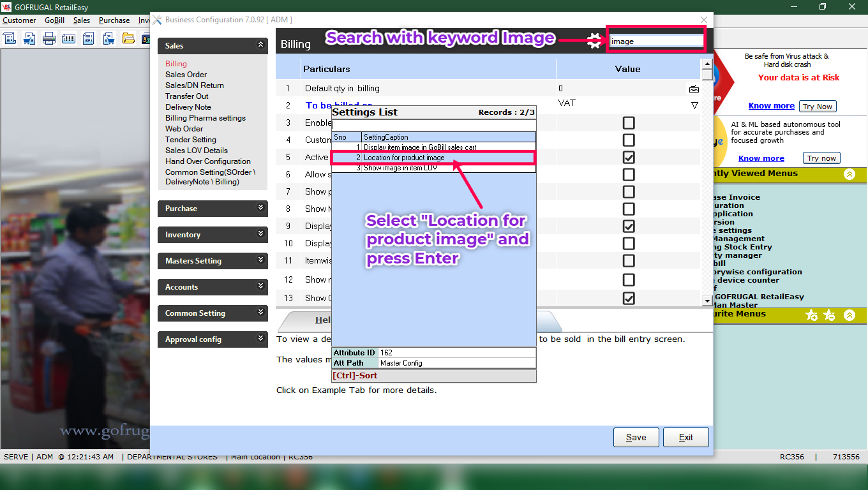The height and width of the screenshot is (490, 868).
Task: Select Sales LOV Details in the sidebar
Action: pos(197,151)
